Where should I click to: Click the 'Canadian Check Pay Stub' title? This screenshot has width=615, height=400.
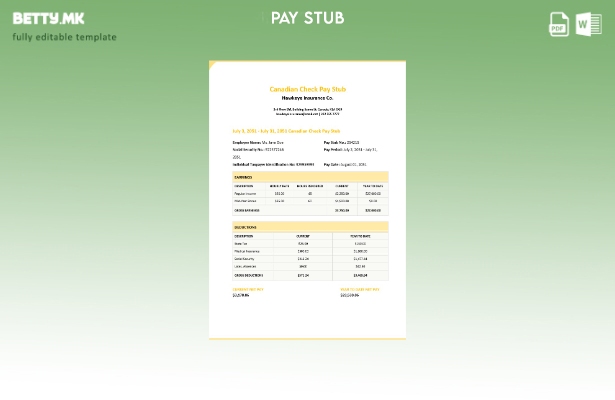coord(307,89)
